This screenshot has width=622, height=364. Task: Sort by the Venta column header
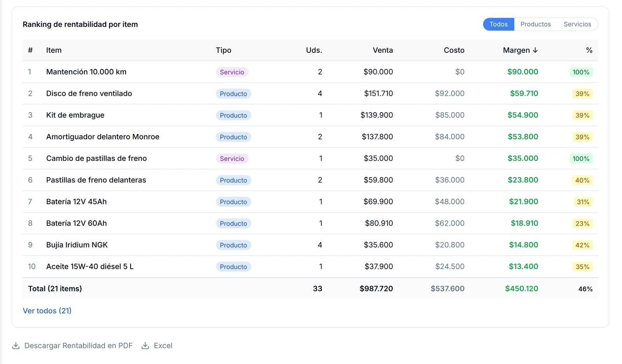383,50
